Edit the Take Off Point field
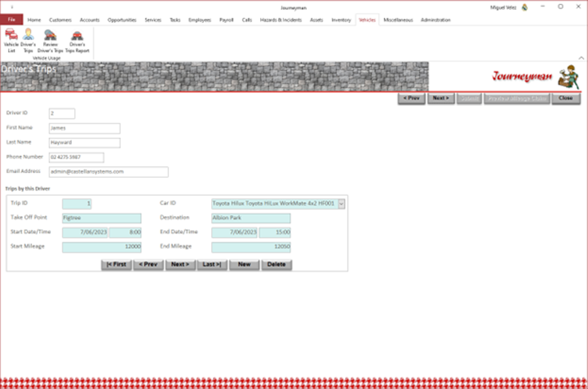588x389 pixels. 102,218
